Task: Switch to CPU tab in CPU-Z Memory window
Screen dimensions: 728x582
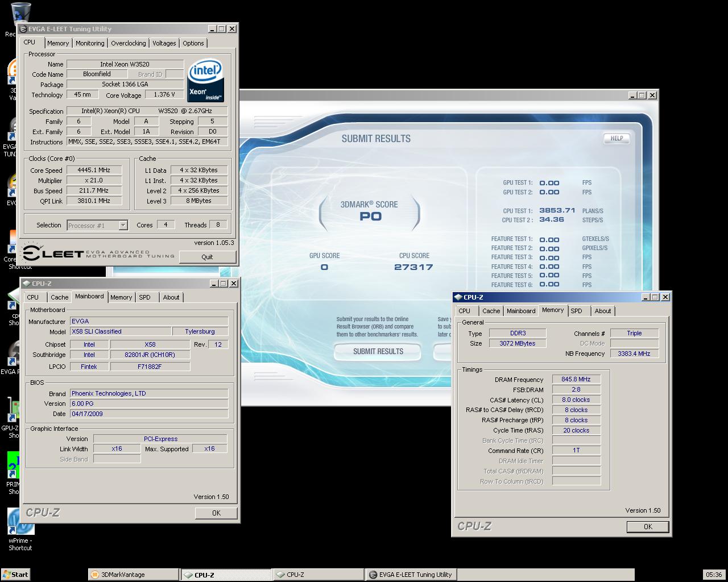Action: (465, 311)
